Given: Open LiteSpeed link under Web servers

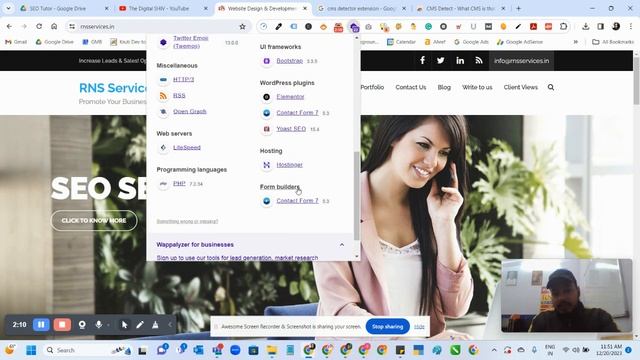Looking at the screenshot, I should point(187,147).
